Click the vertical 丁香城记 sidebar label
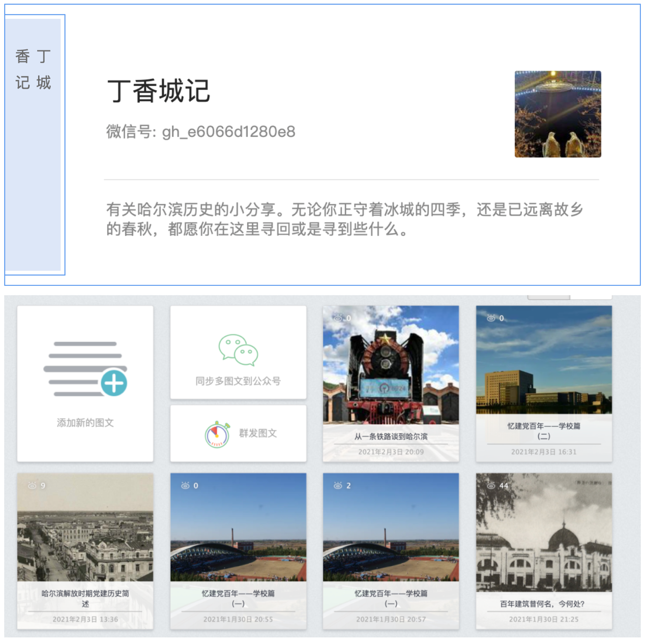Screen dimensions: 646x644 (33, 70)
